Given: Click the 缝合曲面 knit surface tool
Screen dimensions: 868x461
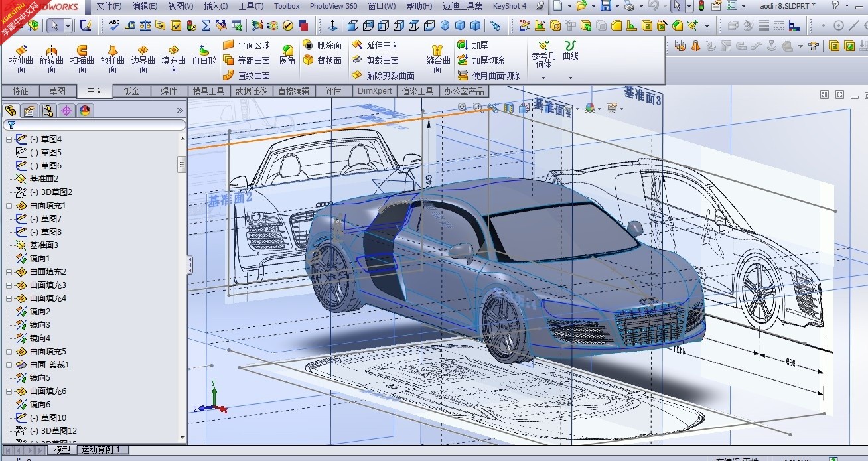Looking at the screenshot, I should [438, 58].
